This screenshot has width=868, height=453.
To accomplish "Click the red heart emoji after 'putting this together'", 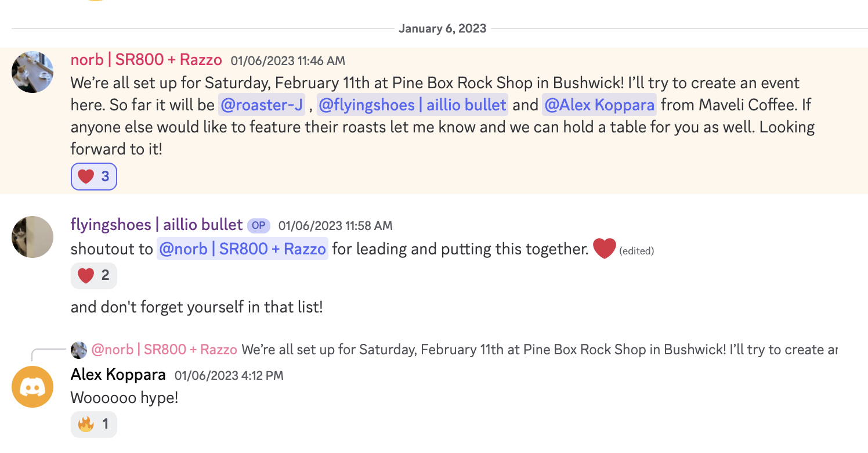I will point(603,249).
